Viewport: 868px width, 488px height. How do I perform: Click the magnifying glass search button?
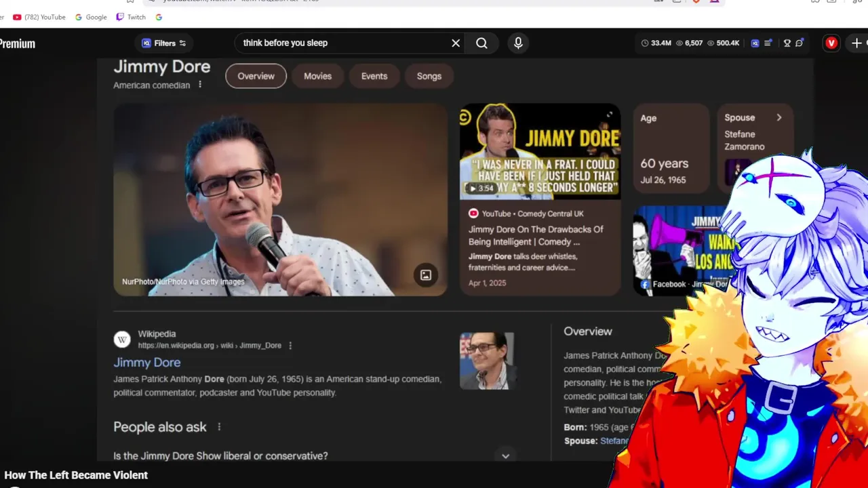(x=481, y=43)
